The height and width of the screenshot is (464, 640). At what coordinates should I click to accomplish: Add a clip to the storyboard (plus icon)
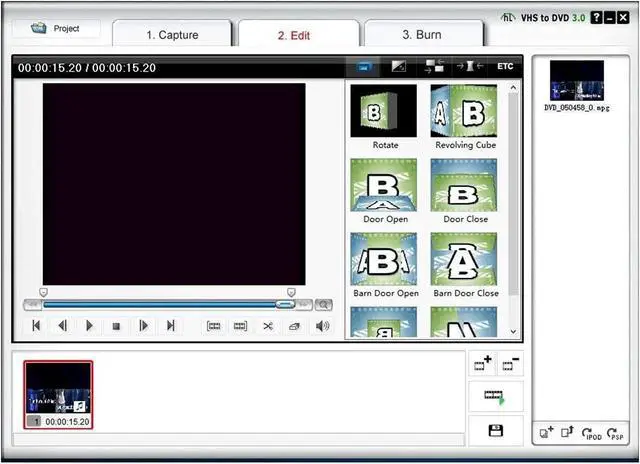482,362
